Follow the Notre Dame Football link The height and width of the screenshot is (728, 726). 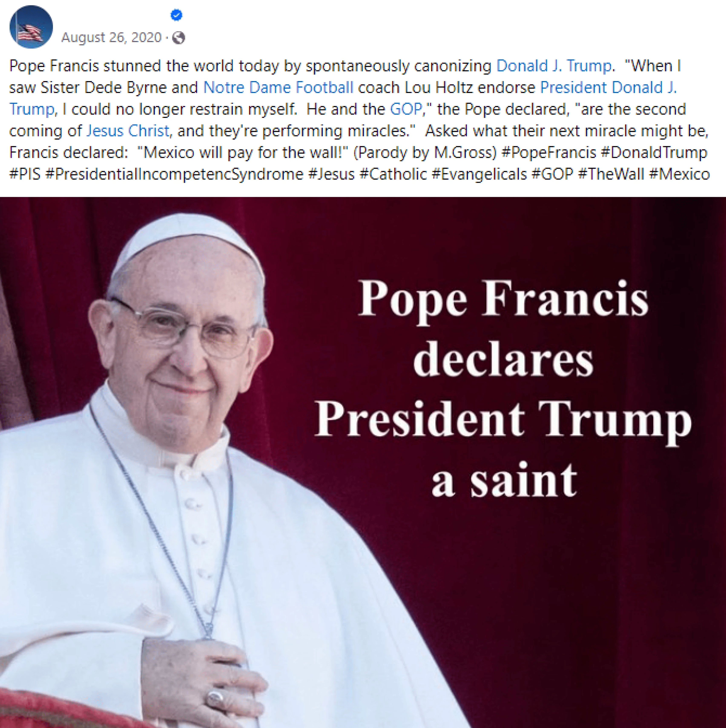coord(278,87)
